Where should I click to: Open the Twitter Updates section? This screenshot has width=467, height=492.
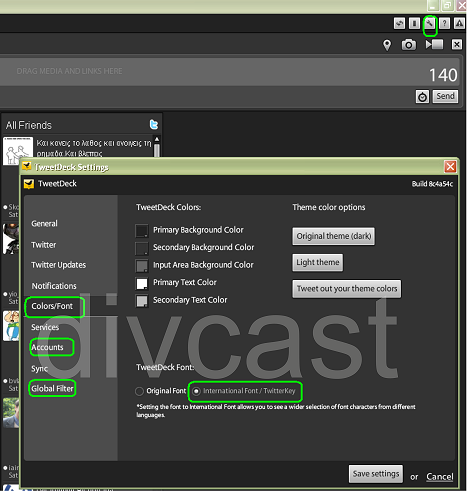tap(59, 265)
